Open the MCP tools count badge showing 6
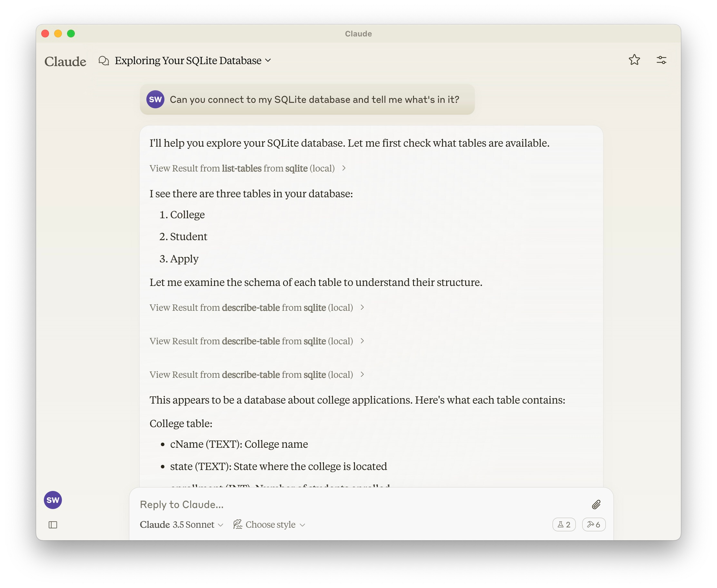The image size is (717, 588). point(594,525)
